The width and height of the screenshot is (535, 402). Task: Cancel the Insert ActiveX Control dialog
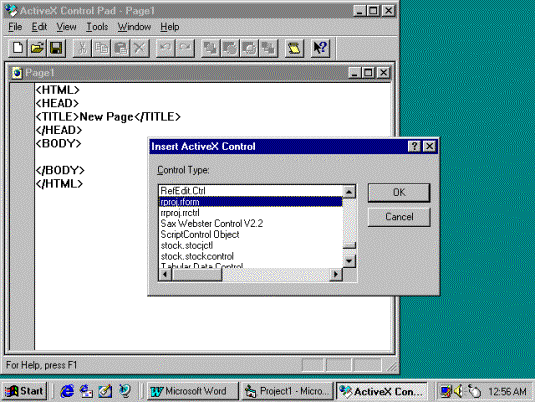tap(399, 217)
